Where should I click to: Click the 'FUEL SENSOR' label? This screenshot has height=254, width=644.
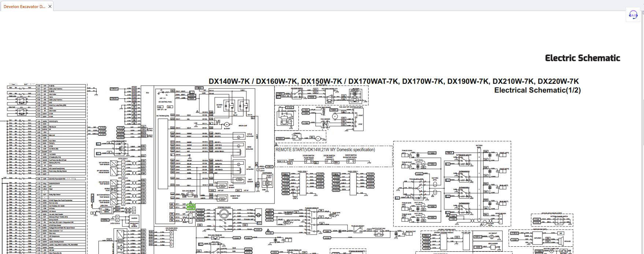325,119
